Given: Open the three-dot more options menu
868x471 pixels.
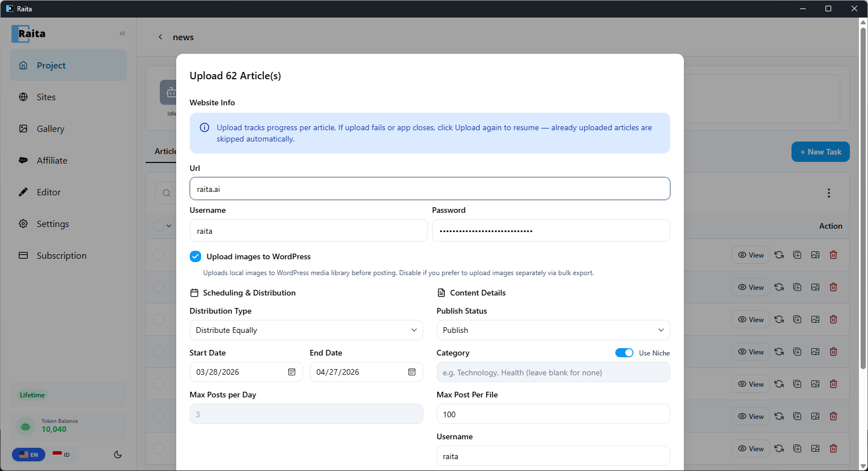Looking at the screenshot, I should coord(828,193).
